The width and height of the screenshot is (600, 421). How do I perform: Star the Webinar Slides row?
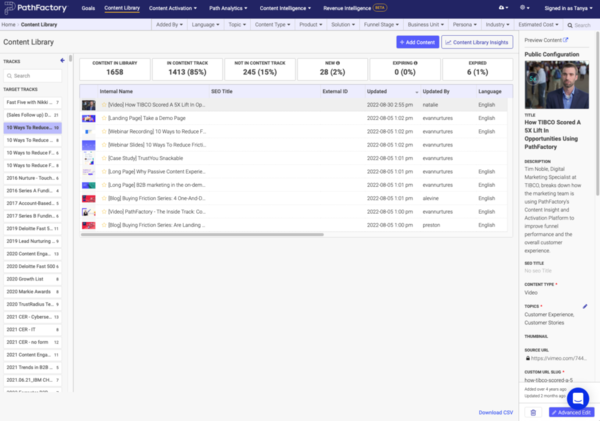click(104, 145)
